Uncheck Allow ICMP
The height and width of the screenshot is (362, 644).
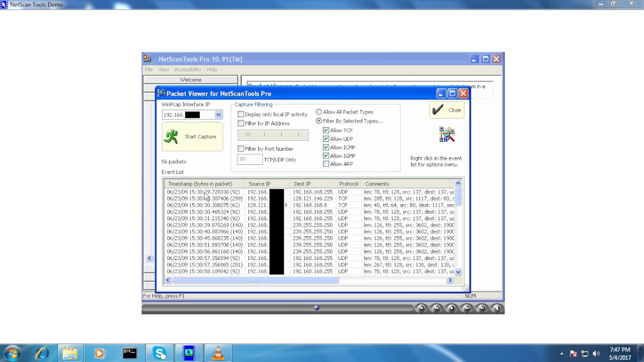[326, 147]
